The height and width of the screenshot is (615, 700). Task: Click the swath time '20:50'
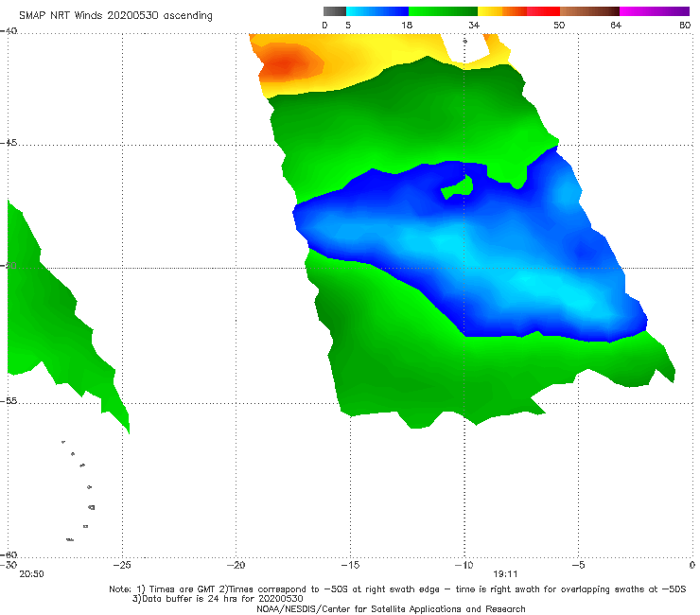tap(31, 574)
